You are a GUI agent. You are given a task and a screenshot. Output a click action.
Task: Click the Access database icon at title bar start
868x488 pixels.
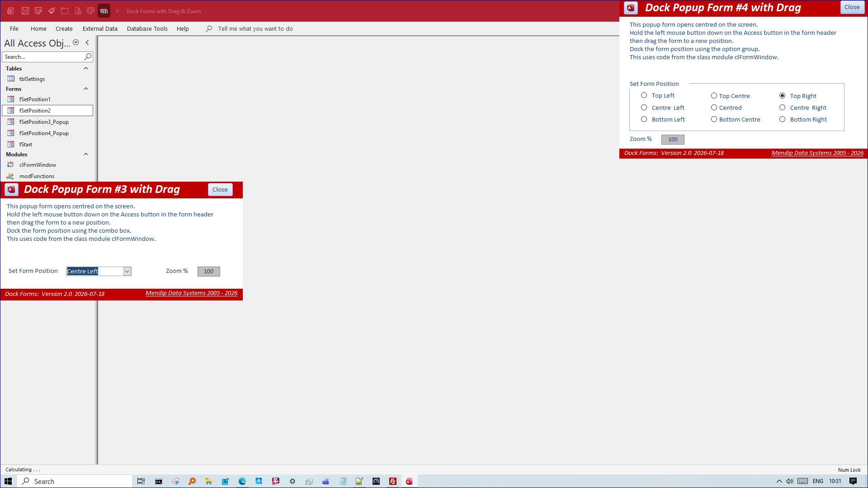[10, 11]
